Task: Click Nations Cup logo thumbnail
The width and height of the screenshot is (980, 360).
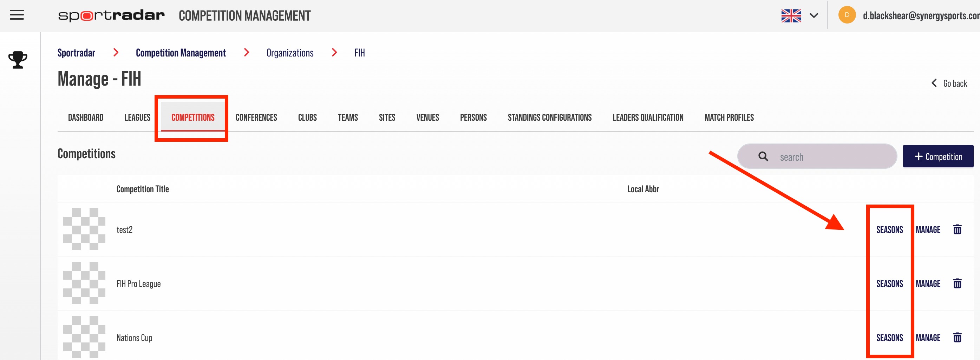Action: (84, 337)
